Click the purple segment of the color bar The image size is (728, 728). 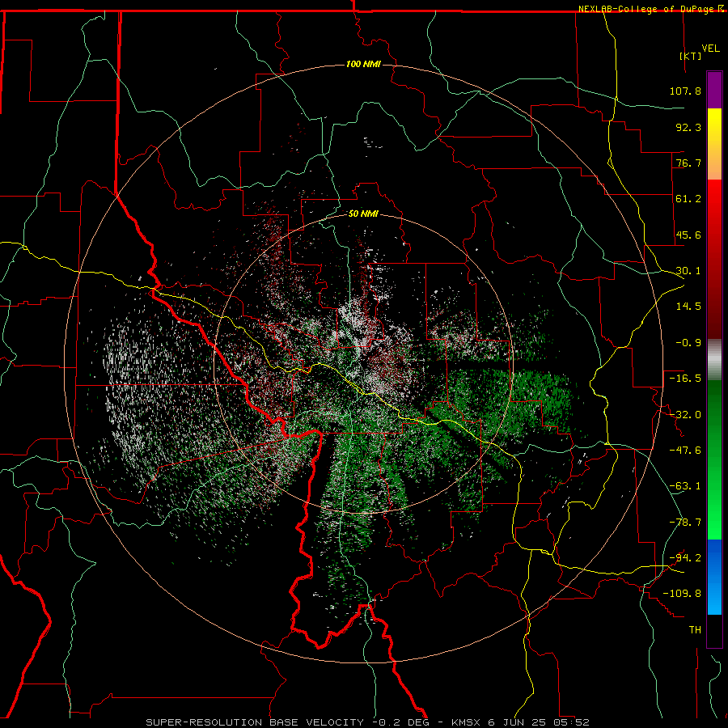click(714, 90)
